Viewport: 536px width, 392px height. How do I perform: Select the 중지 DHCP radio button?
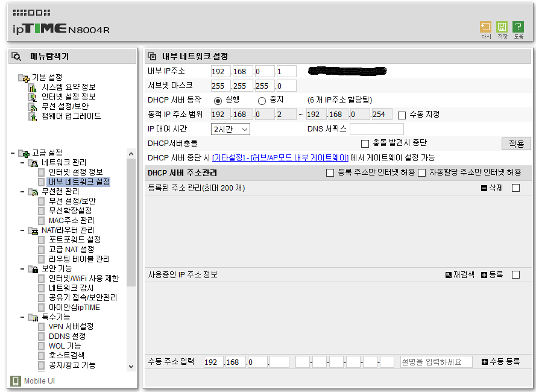(262, 101)
